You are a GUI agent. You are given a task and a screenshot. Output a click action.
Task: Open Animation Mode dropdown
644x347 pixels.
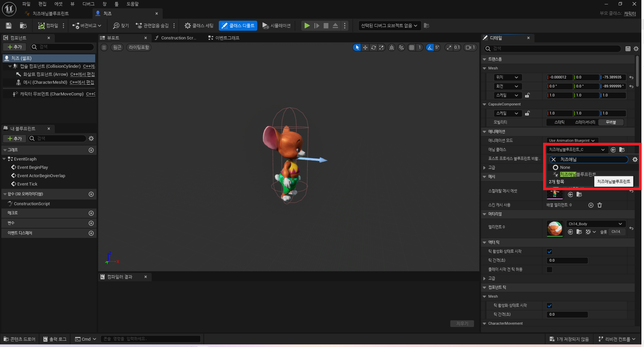point(572,140)
